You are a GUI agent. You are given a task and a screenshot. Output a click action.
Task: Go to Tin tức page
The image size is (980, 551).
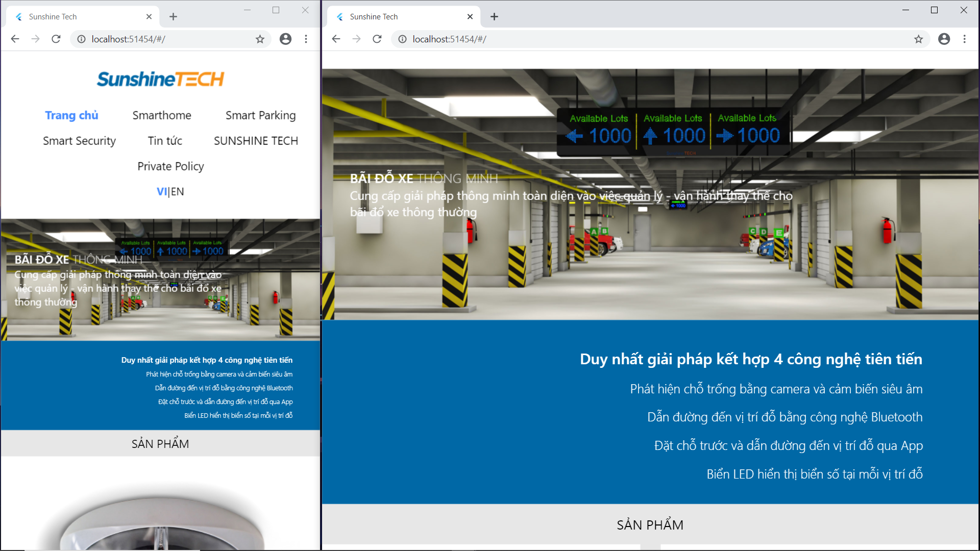coord(164,141)
